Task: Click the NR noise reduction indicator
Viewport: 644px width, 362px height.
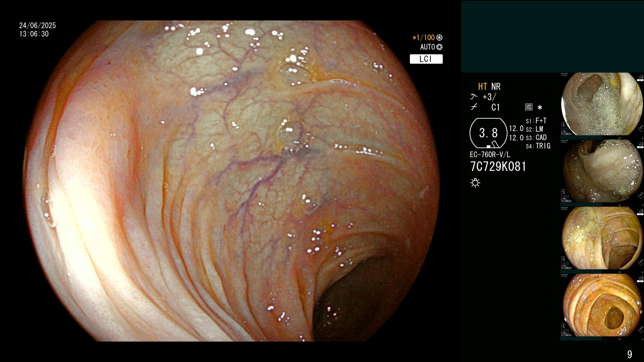Action: (496, 87)
